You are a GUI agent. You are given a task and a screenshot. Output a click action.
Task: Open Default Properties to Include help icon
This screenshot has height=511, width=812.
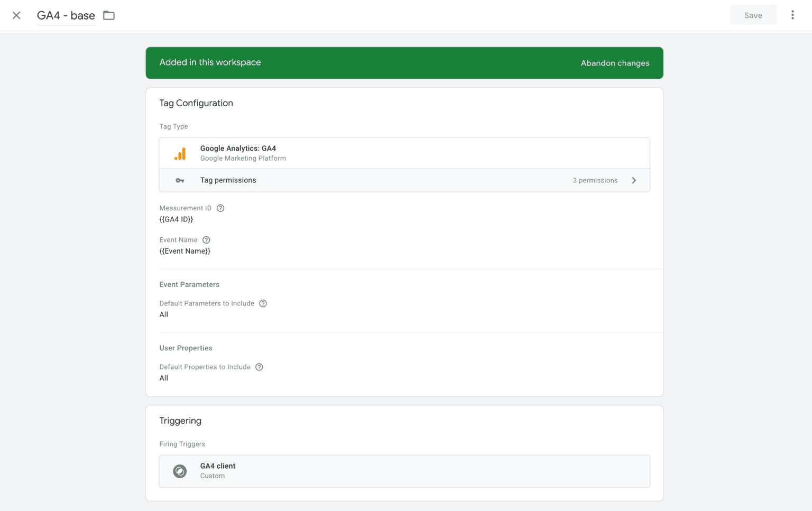pos(259,367)
